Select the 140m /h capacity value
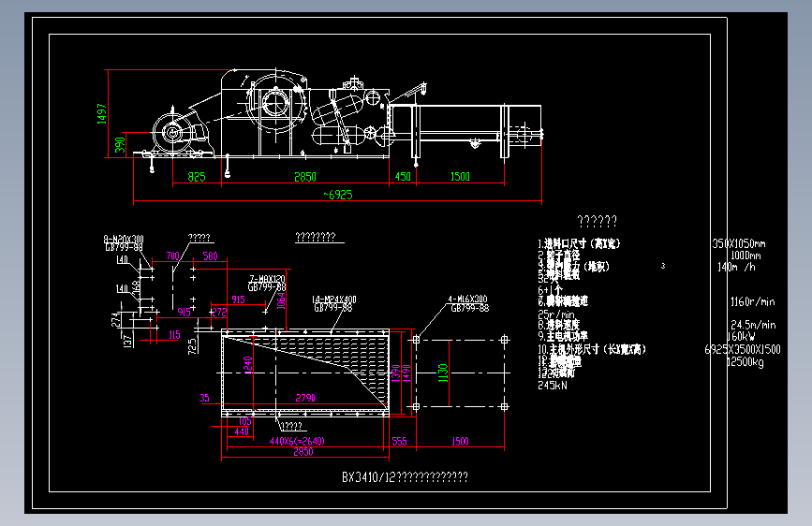Viewport: 812px width, 526px height. click(x=736, y=267)
